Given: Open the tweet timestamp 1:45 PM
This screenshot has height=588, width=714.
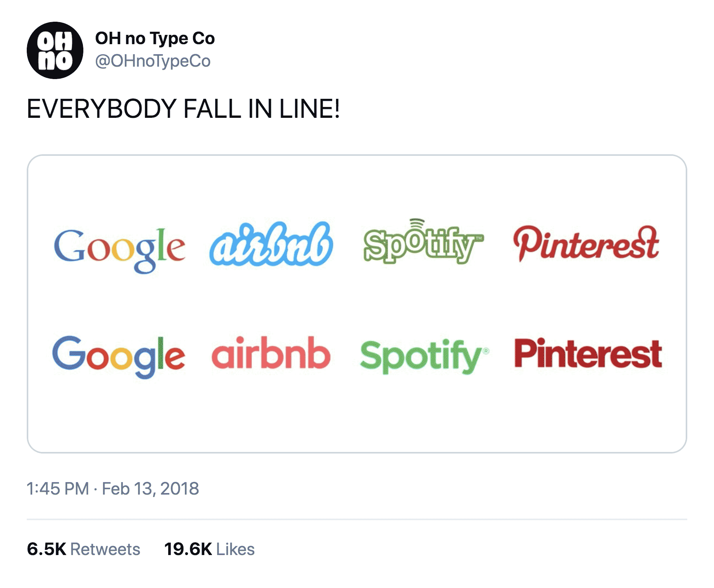Looking at the screenshot, I should 58,488.
